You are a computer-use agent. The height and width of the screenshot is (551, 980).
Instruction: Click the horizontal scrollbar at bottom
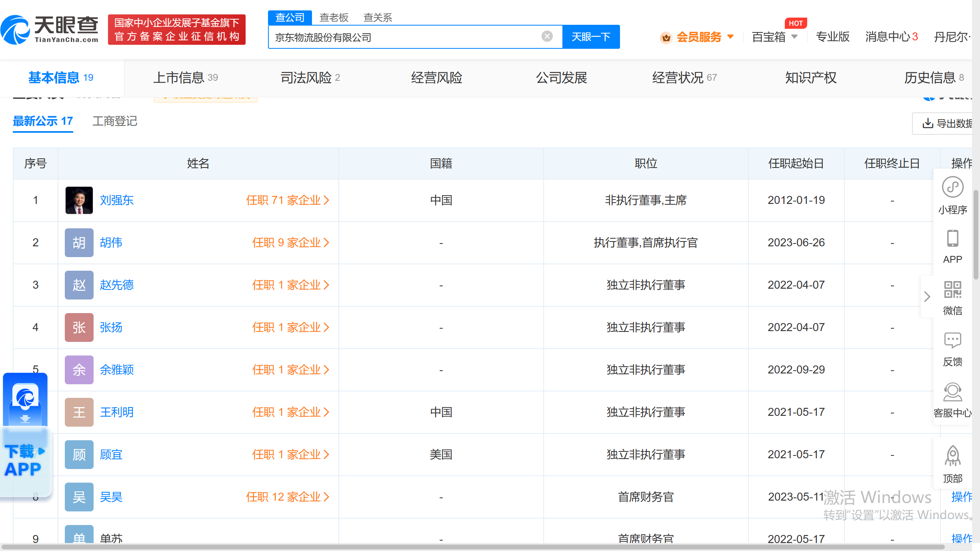tap(472, 547)
